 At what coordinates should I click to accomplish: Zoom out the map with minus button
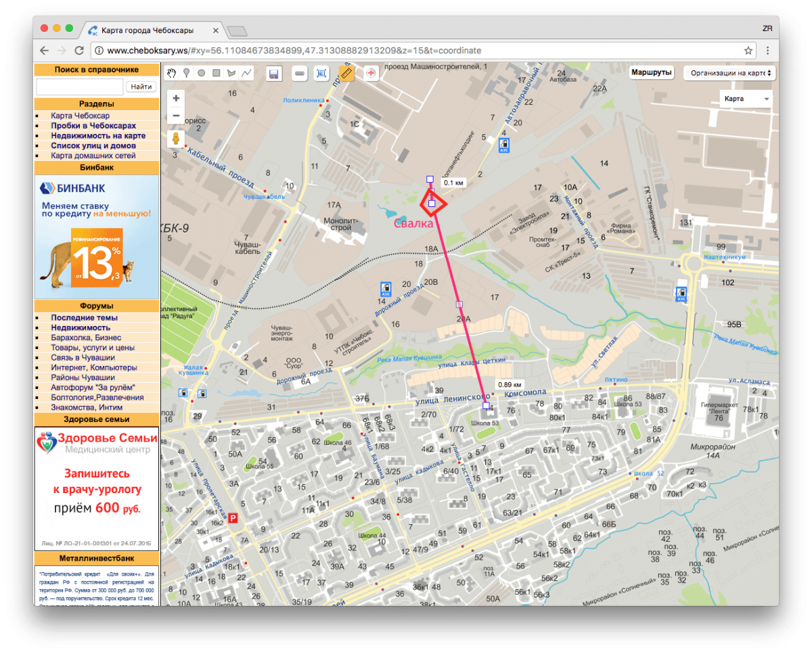coord(176,116)
